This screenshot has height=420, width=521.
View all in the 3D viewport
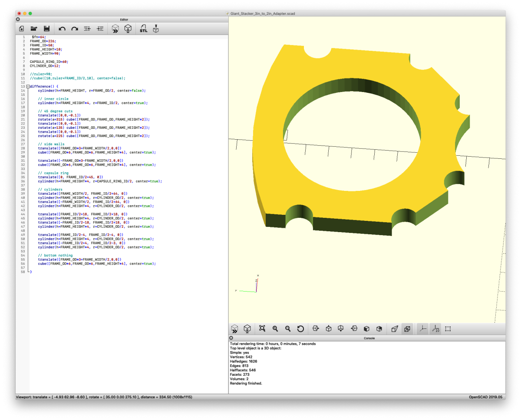(262, 329)
